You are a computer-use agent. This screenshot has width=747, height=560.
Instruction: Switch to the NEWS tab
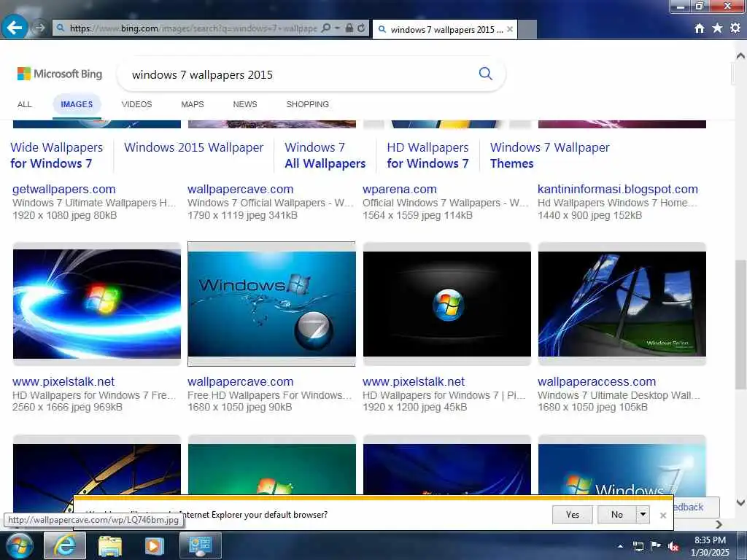[245, 104]
